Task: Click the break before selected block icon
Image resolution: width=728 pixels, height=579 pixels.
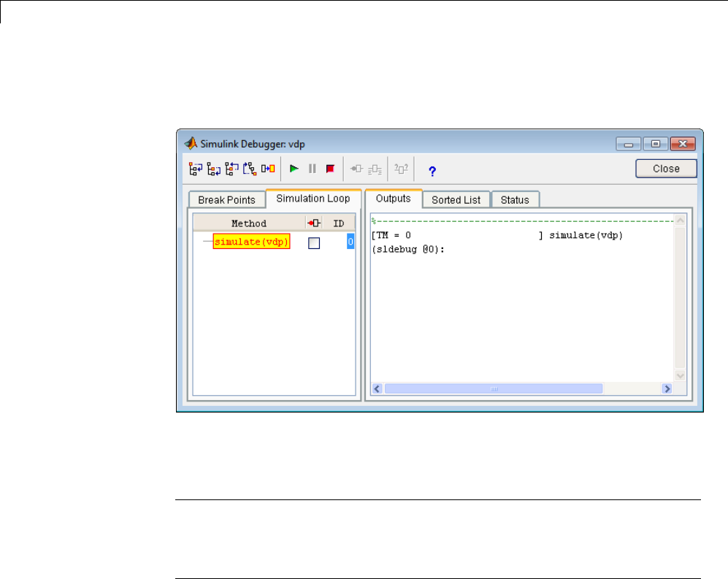Action: click(x=356, y=169)
